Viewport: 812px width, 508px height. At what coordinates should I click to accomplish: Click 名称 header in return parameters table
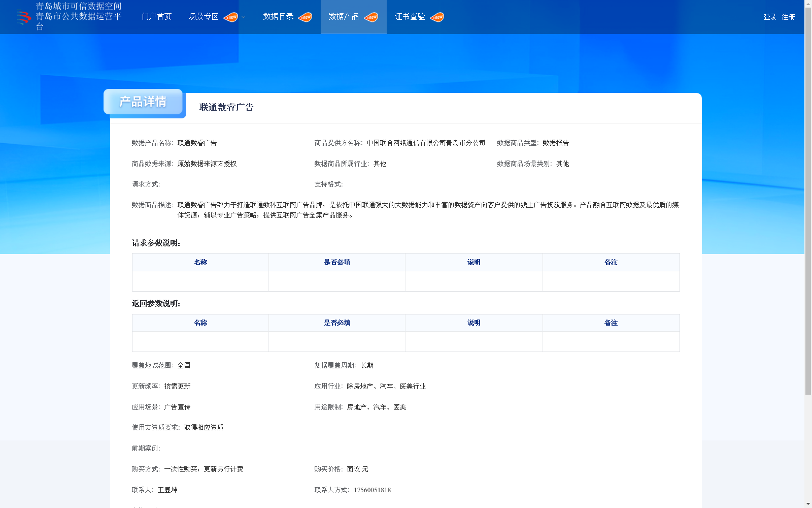[200, 323]
